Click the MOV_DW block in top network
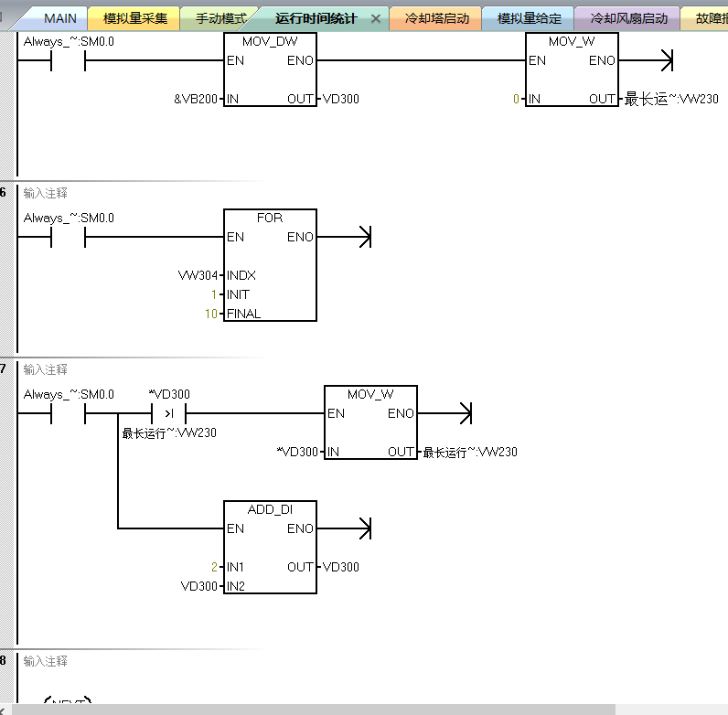The height and width of the screenshot is (715, 728). pyautogui.click(x=270, y=69)
